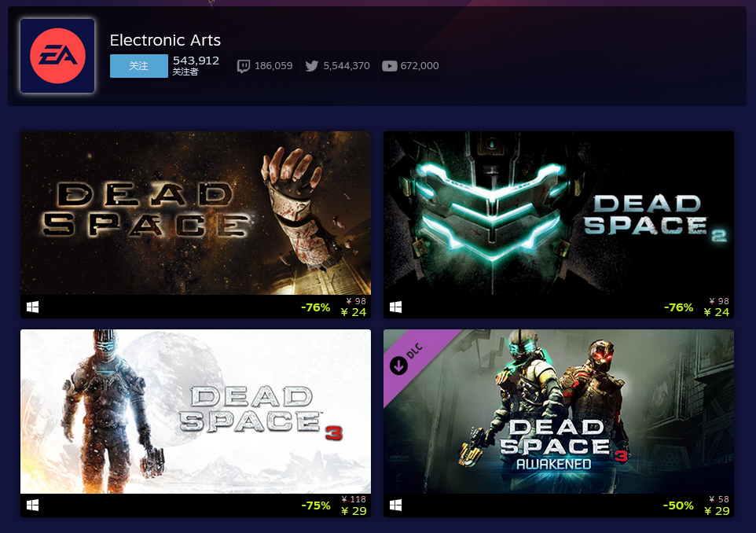The image size is (756, 533).
Task: Click the Windows icon under Dead Space 3
Action: point(33,505)
